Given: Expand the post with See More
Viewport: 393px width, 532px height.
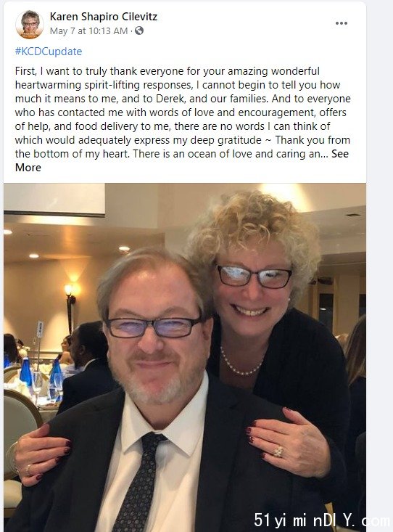Looking at the screenshot, I should 182,160.
